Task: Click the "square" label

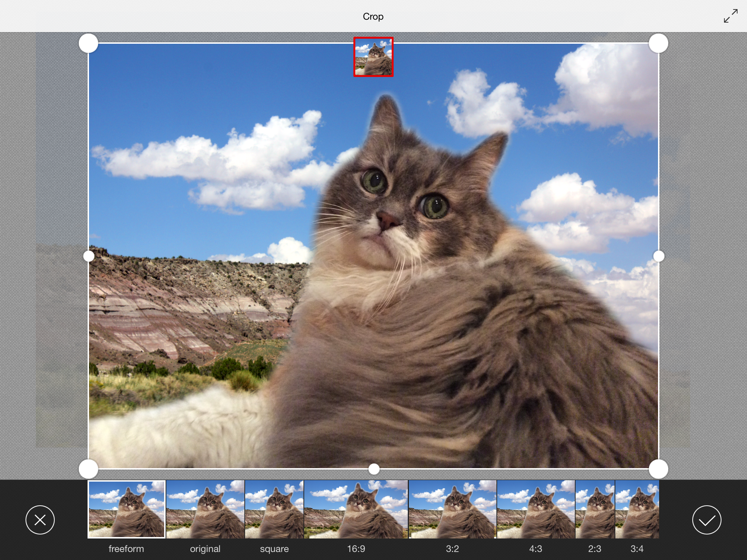Action: [274, 549]
